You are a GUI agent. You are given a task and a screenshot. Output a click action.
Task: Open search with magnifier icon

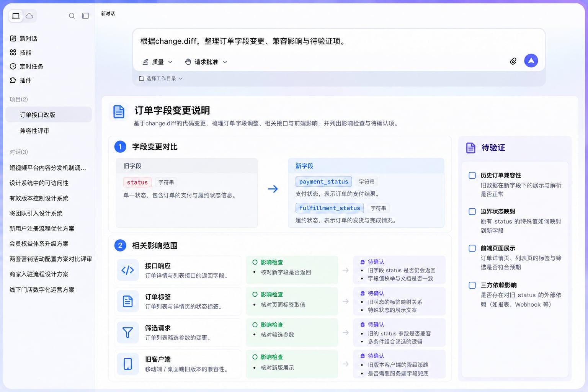[x=72, y=16]
